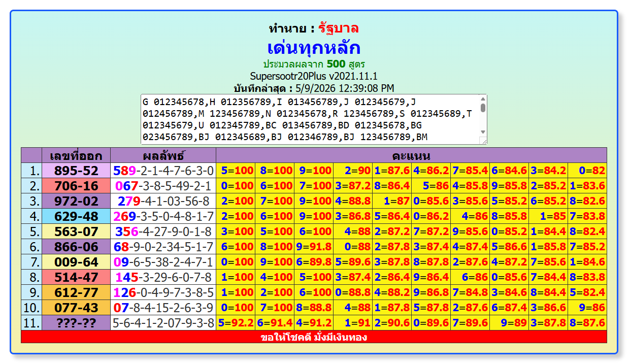Click score cell 5=82.4

click(587, 292)
